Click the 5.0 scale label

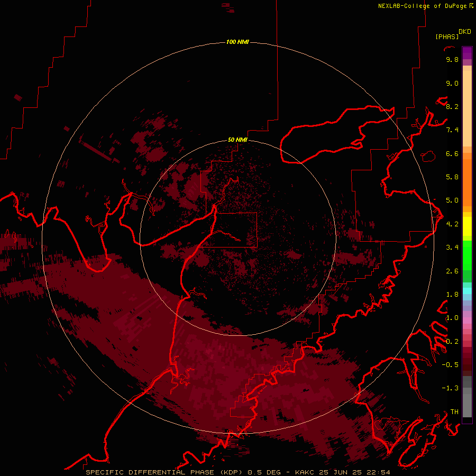(452, 200)
